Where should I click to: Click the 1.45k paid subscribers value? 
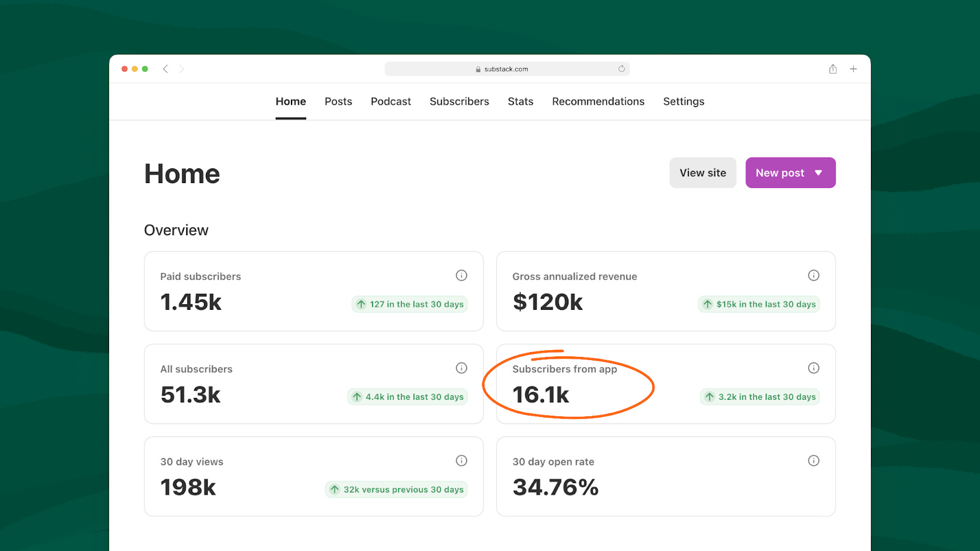(191, 302)
